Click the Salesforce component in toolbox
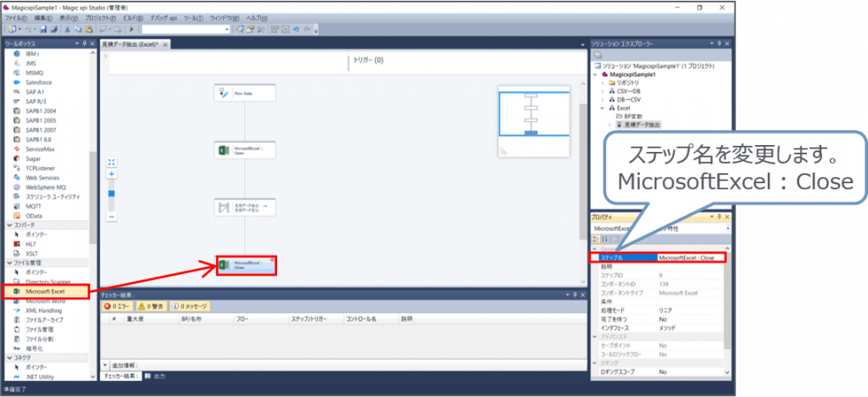The height and width of the screenshot is (397, 868). [x=39, y=82]
